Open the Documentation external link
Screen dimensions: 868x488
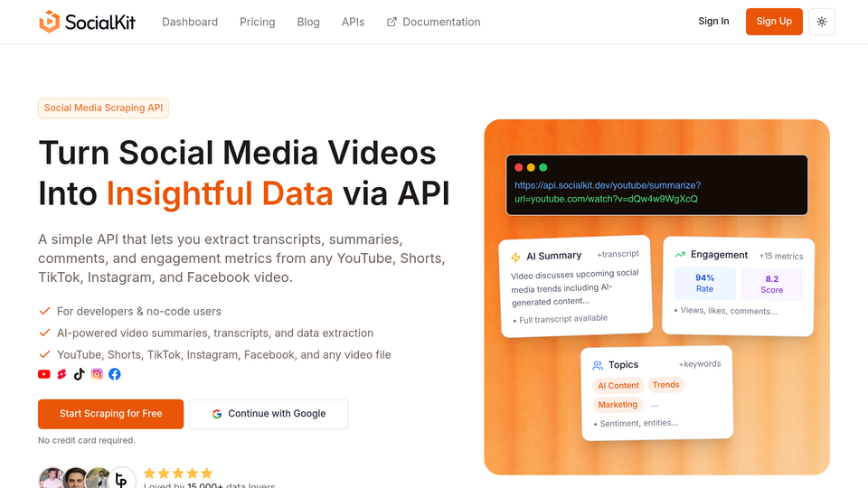433,22
